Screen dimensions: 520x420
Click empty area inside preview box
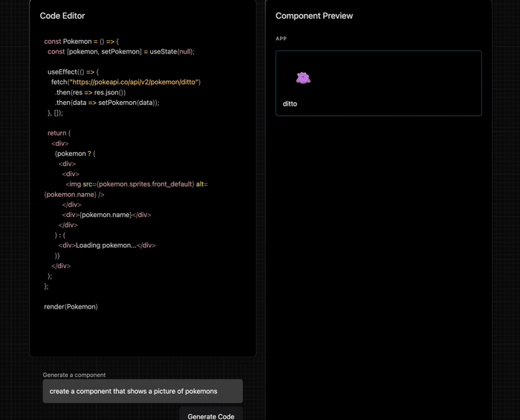(x=398, y=83)
